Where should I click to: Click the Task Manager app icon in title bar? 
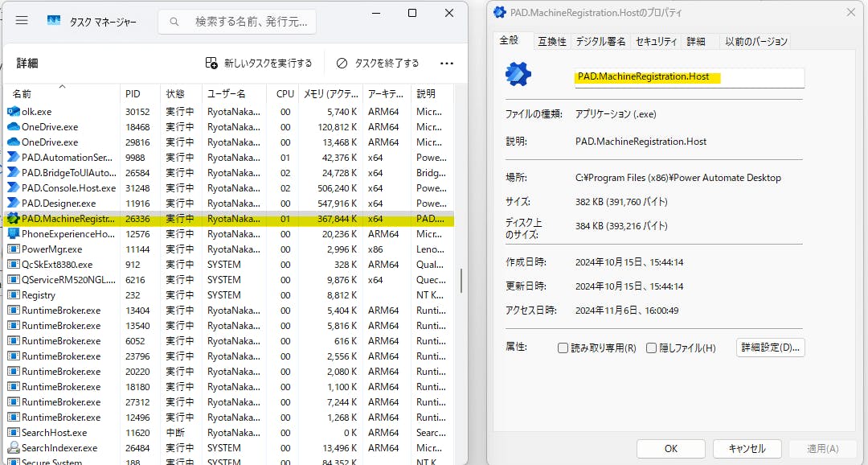[x=54, y=20]
